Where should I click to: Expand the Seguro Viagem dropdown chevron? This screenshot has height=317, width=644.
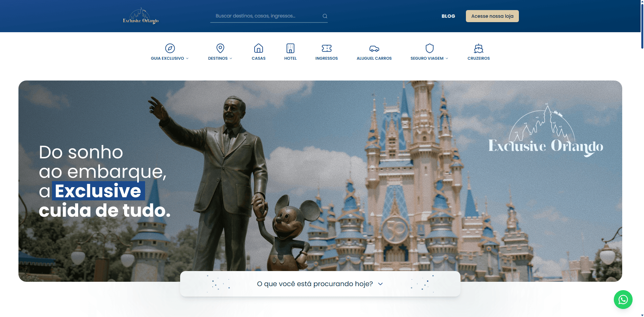coord(447,58)
